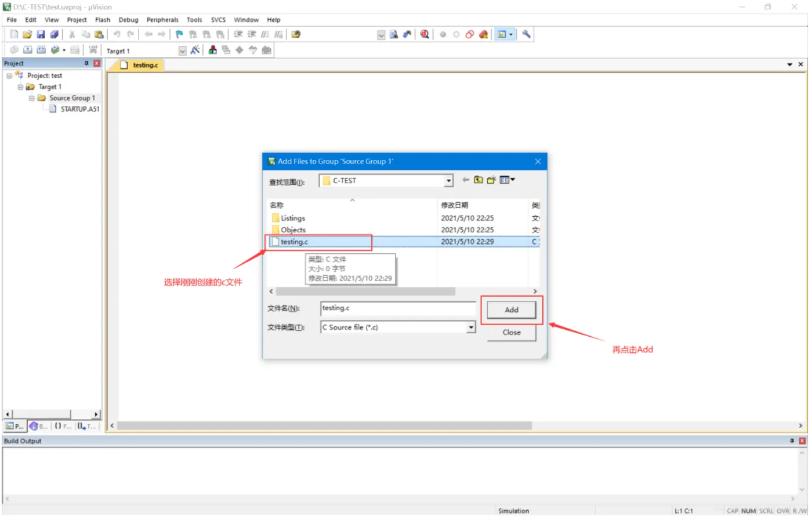Click the red Enable/Disable Breakpoint circles icon
Viewport: 812px width, 532px height.
click(469, 35)
